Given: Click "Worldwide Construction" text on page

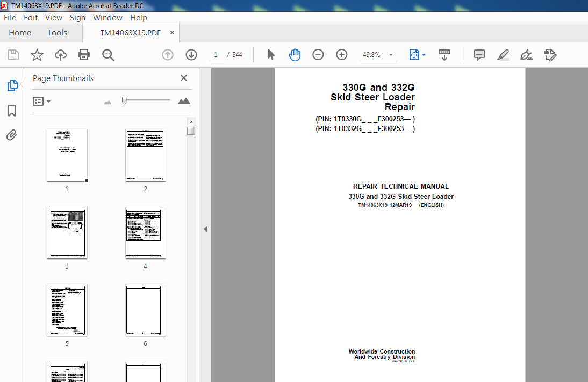Looking at the screenshot, I should coord(382,351).
